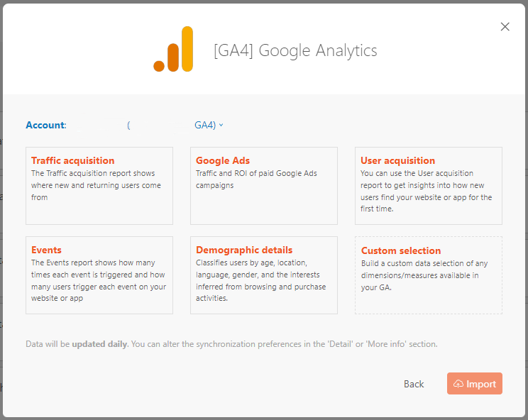Click the Traffic acquisition heading
528x420 pixels.
tap(72, 160)
